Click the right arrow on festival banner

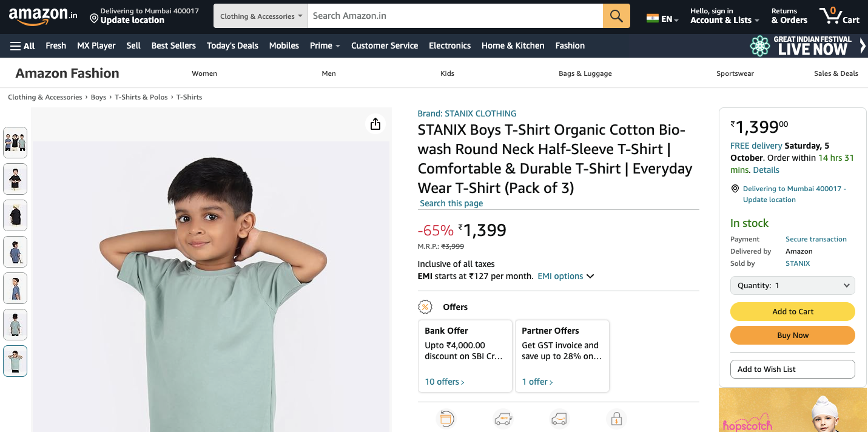863,46
